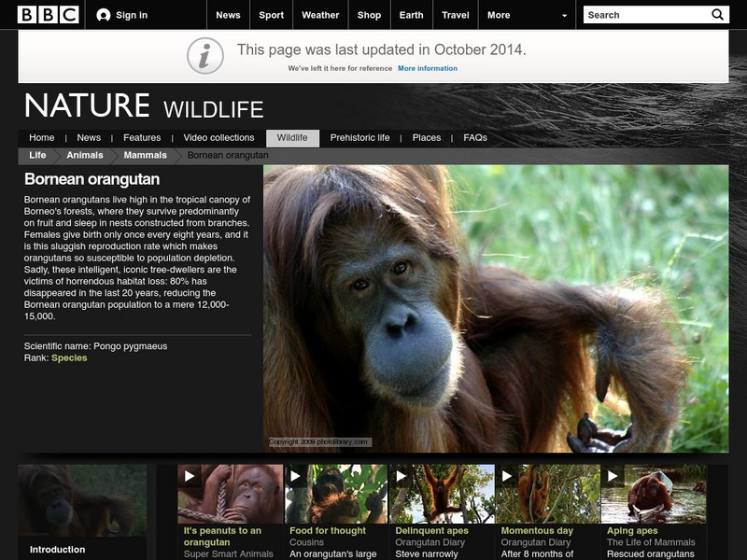Play the 'It's peanuts to an orangutan' video

pos(190,476)
